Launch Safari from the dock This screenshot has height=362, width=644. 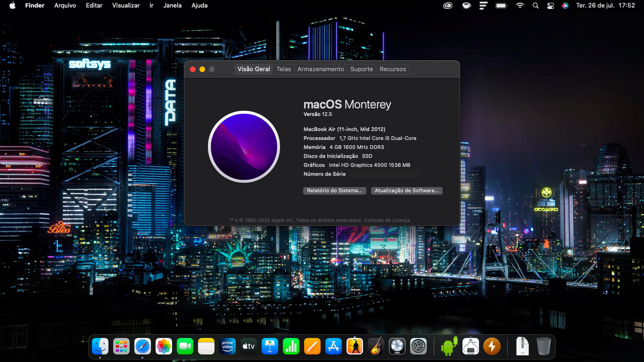[142, 346]
